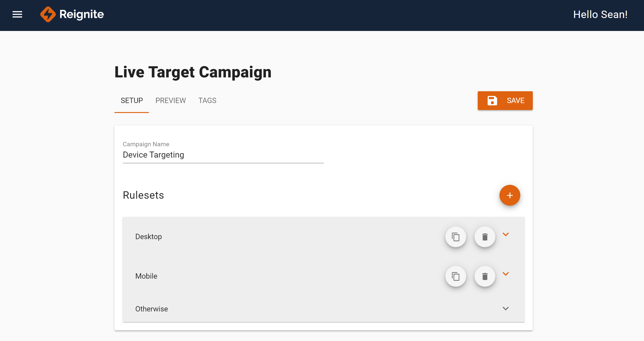The image size is (644, 341).
Task: Switch to the PREVIEW tab
Action: pyautogui.click(x=170, y=100)
